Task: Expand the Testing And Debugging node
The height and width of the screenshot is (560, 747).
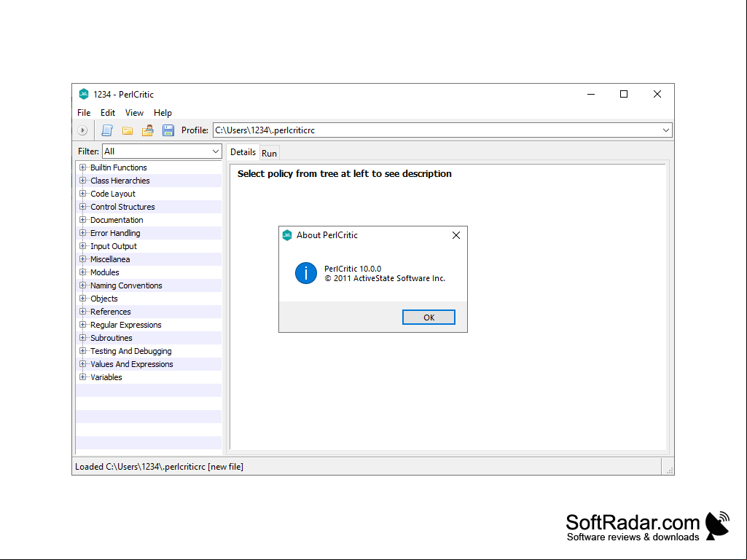Action: (x=83, y=351)
